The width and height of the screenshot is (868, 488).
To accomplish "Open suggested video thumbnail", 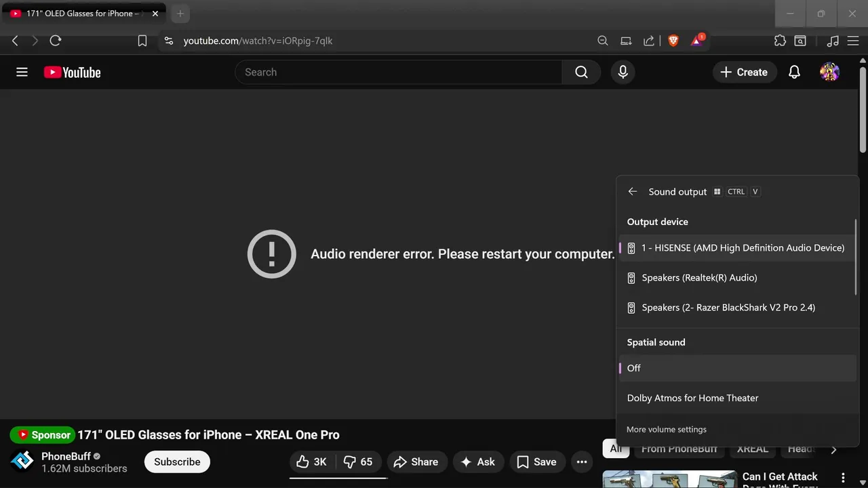I will (x=670, y=479).
